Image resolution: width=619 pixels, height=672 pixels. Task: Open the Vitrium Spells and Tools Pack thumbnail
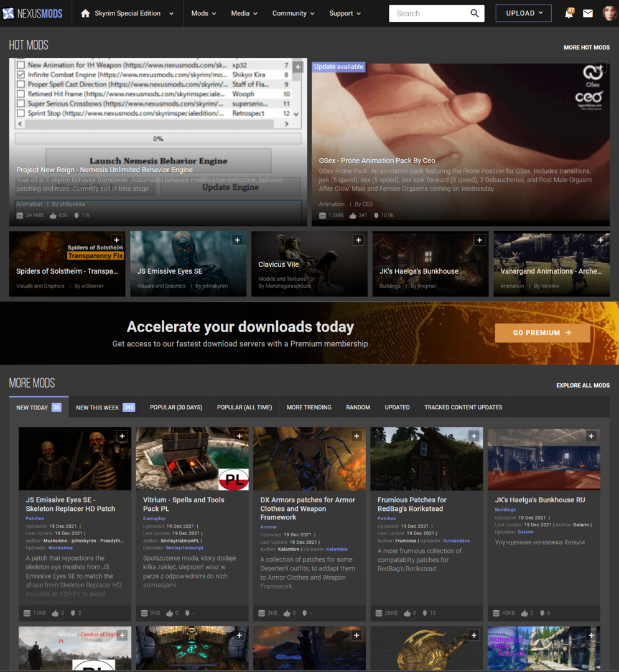coord(192,459)
